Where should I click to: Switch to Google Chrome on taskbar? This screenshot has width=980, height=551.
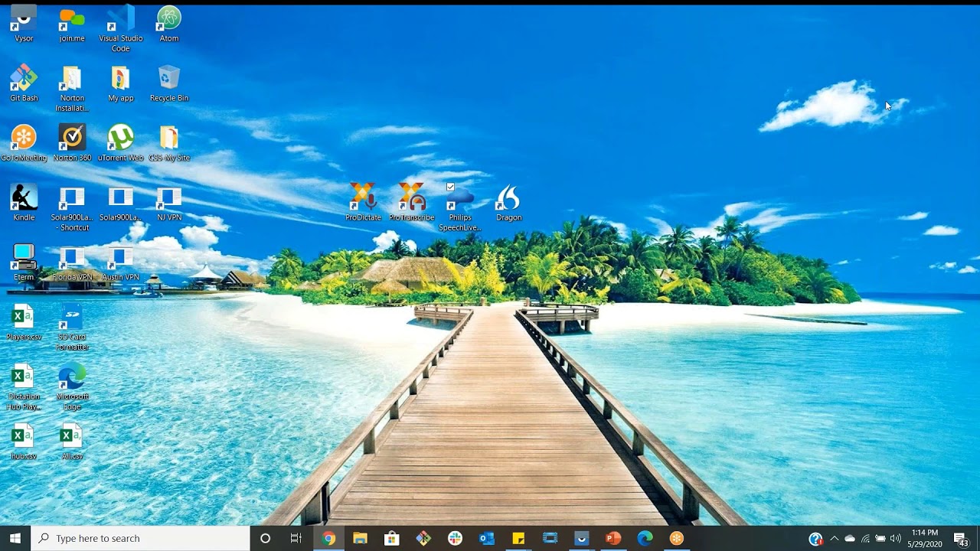328,538
